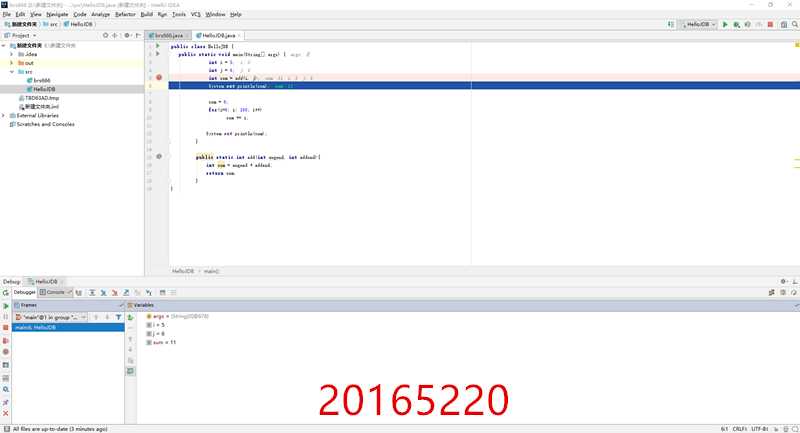Click run gutter arrow beside main method
Screen dimensions: 800x433
(x=158, y=54)
